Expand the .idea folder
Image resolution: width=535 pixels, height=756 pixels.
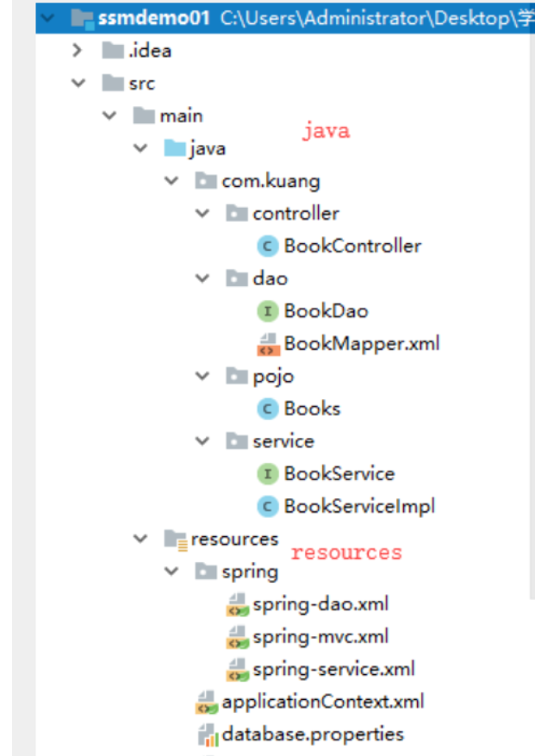coord(77,50)
